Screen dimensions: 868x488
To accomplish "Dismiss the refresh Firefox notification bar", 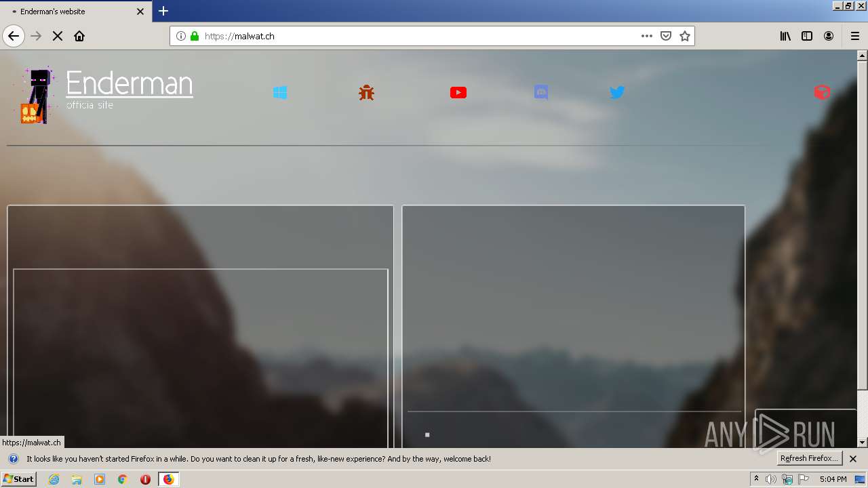I will pyautogui.click(x=853, y=459).
